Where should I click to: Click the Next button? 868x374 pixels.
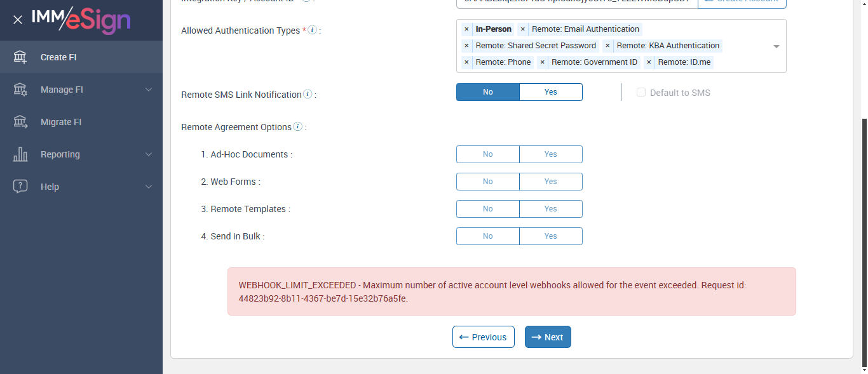[548, 337]
